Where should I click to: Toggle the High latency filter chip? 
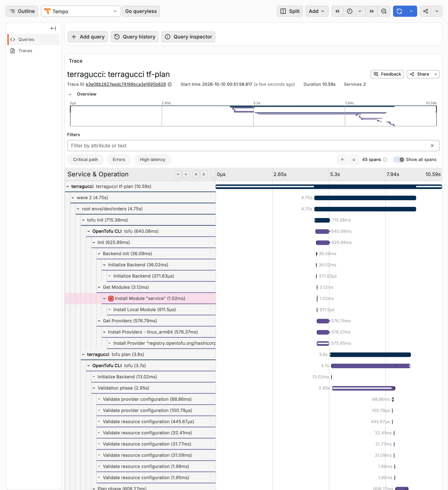point(153,160)
